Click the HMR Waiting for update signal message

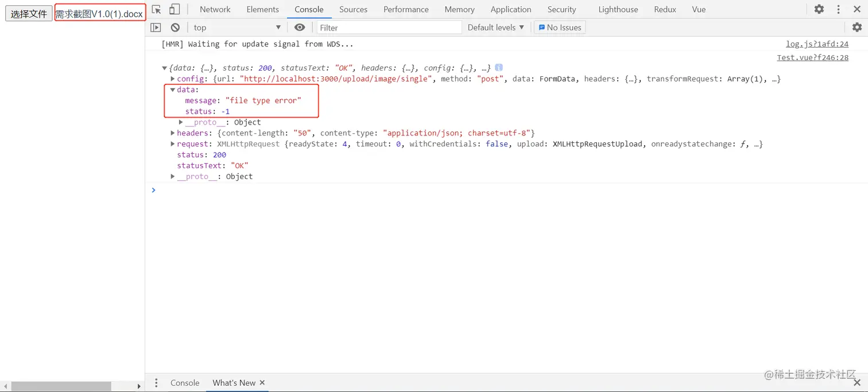coord(258,44)
